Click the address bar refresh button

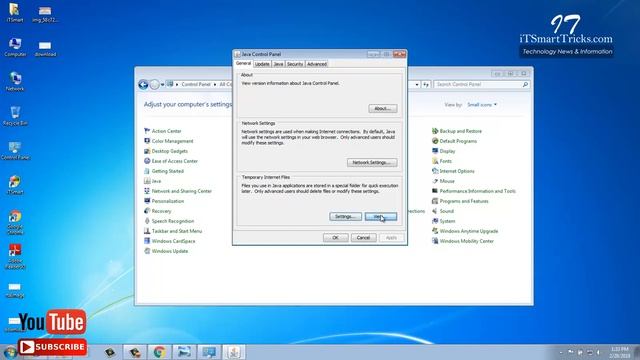[426, 84]
